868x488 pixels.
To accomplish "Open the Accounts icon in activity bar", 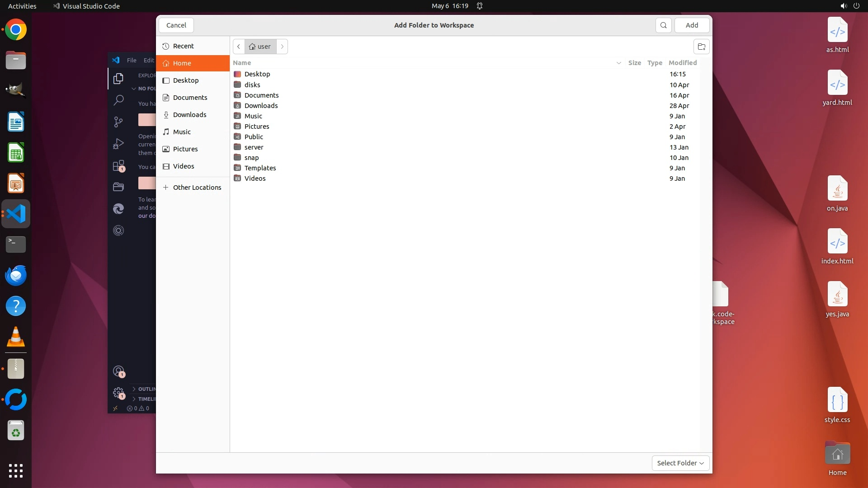I will (118, 371).
